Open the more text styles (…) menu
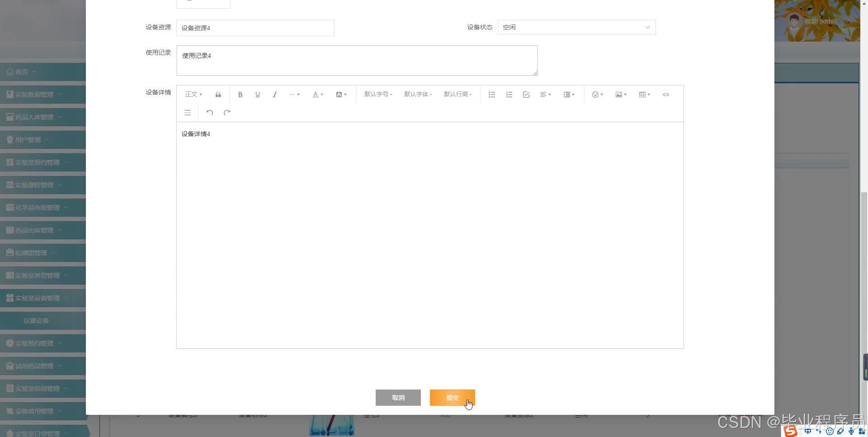The image size is (868, 437). point(294,95)
